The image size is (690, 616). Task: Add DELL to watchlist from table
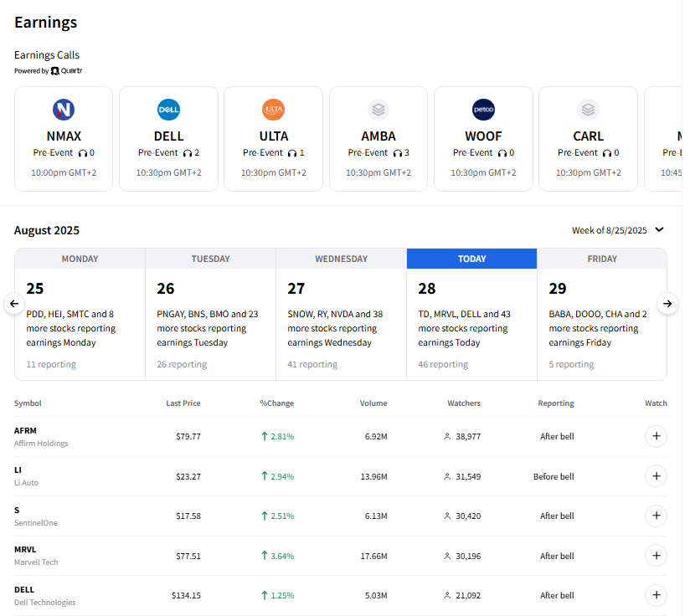coord(656,595)
